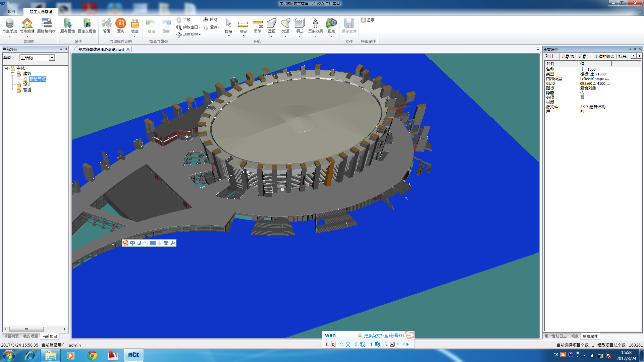Pin the 当前项目 panel
The width and height of the screenshot is (644, 362).
(66, 49)
